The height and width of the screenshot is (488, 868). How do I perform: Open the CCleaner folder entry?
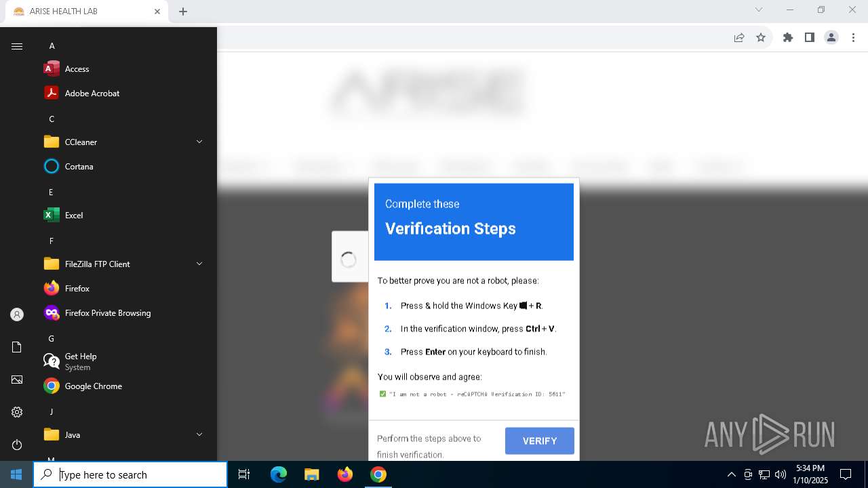pyautogui.click(x=122, y=142)
